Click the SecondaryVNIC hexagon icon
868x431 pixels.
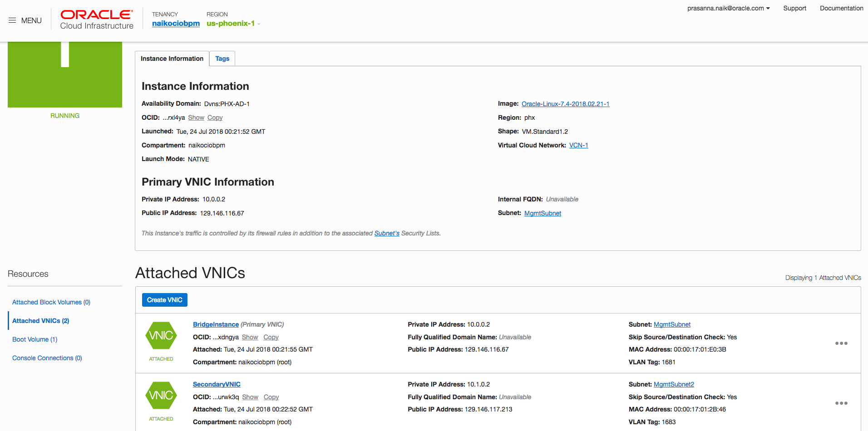[161, 396]
